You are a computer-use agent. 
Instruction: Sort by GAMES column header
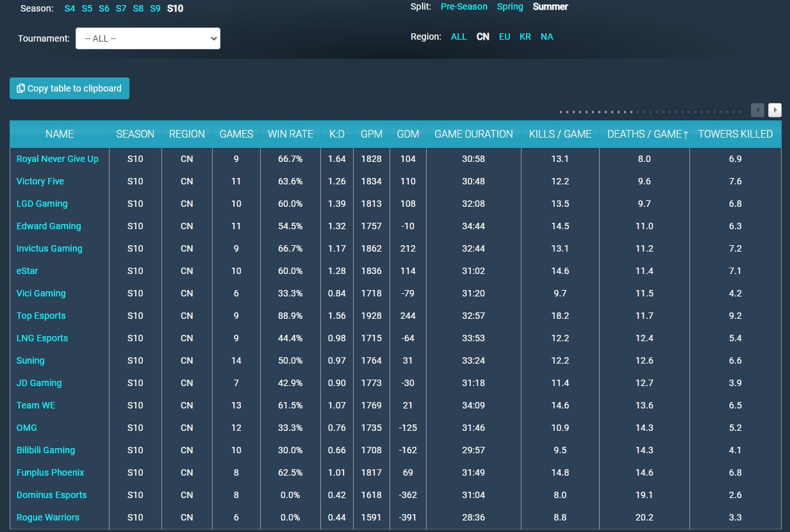click(x=236, y=134)
